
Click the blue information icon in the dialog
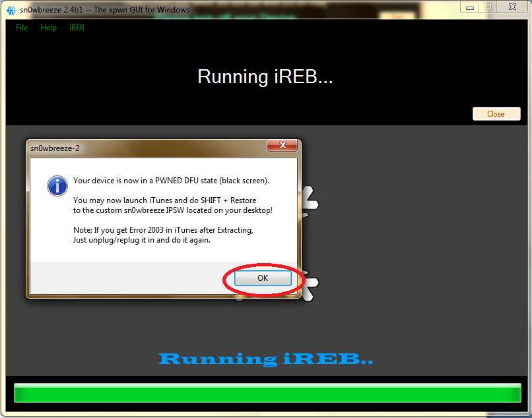(57, 186)
